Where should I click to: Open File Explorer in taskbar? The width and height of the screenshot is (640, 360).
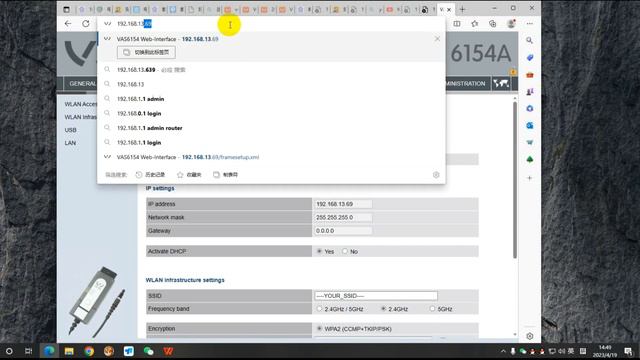pos(69,351)
